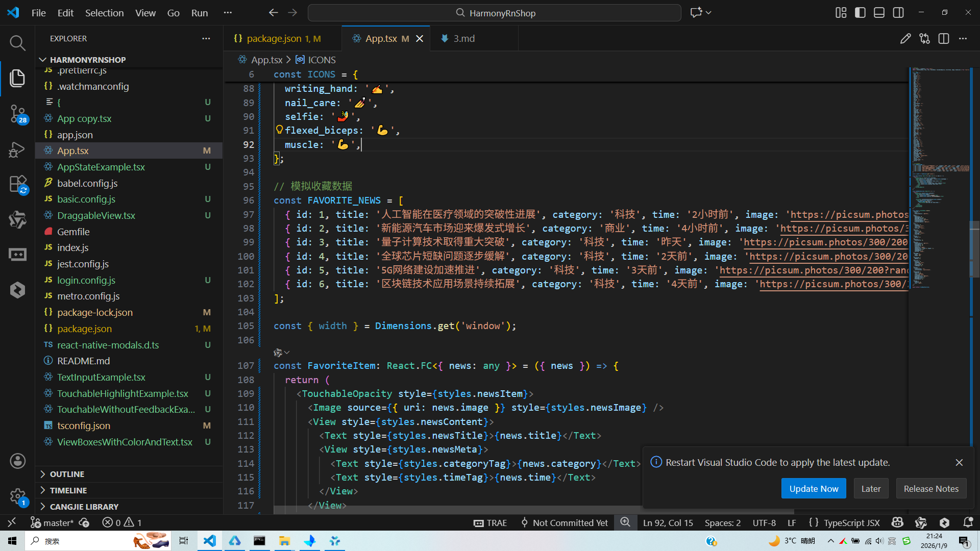
Task: Open the Selection menu
Action: (x=104, y=13)
